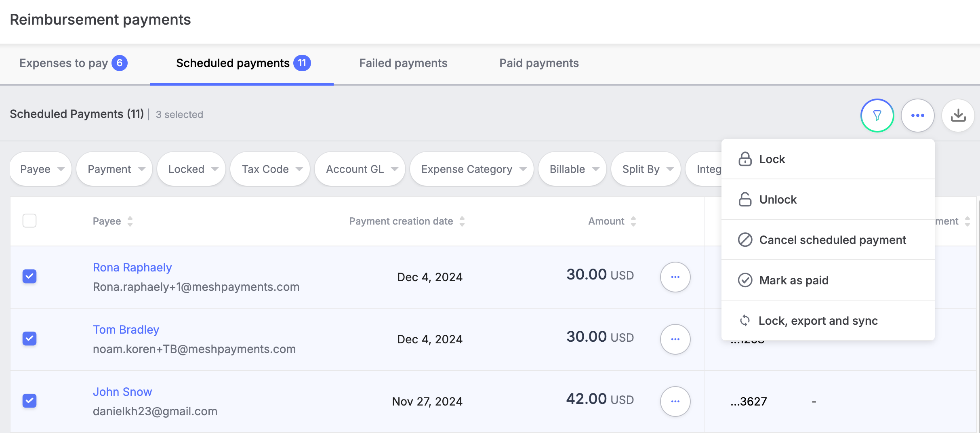Screen dimensions: 980x433
Task: Open row actions for John Snow
Action: coord(675,401)
